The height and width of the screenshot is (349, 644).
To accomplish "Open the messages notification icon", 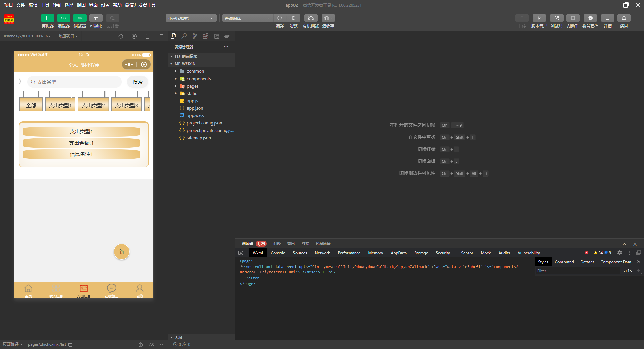I will click(624, 18).
